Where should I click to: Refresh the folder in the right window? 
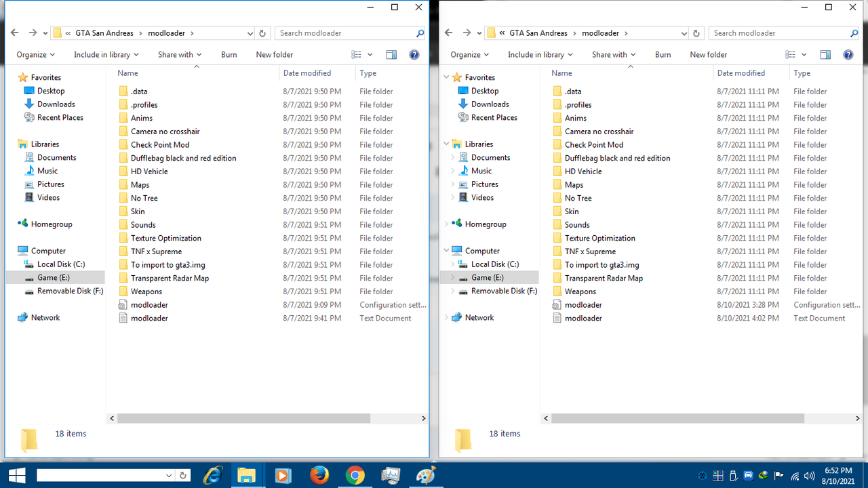697,33
